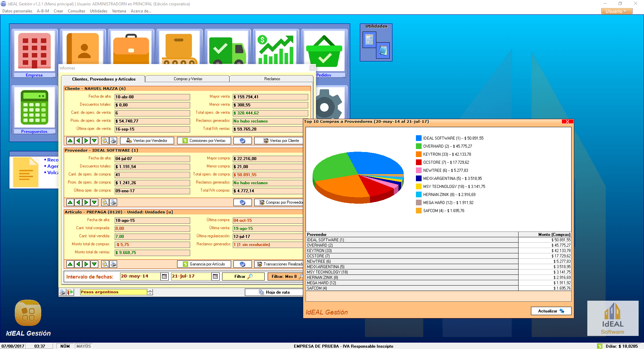The image size is (644, 349).
Task: Click Filtrar: Mes 8 button
Action: pyautogui.click(x=286, y=277)
